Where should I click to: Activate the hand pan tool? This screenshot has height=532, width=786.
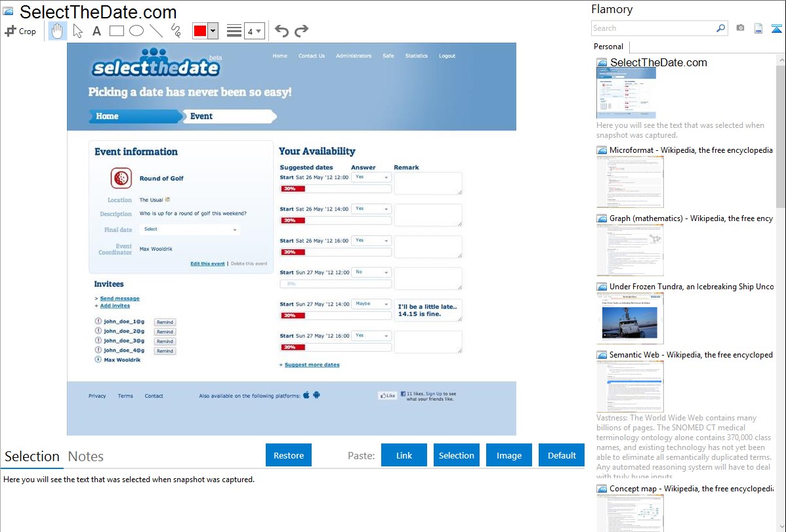[x=57, y=31]
